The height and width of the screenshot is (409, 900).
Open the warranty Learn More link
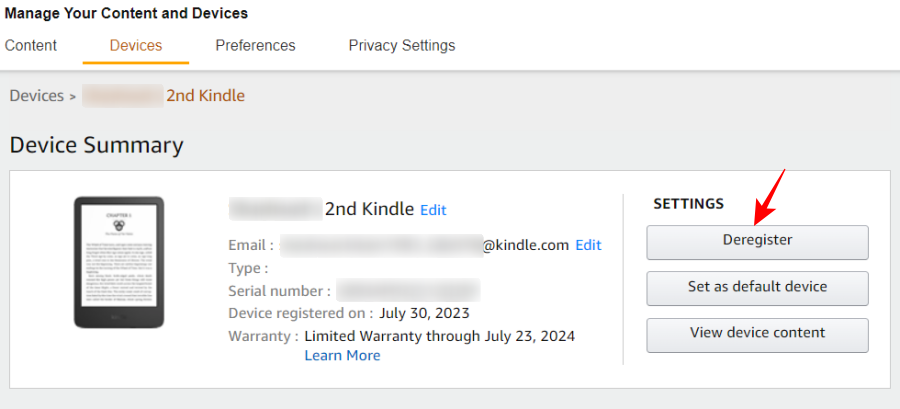coord(342,355)
